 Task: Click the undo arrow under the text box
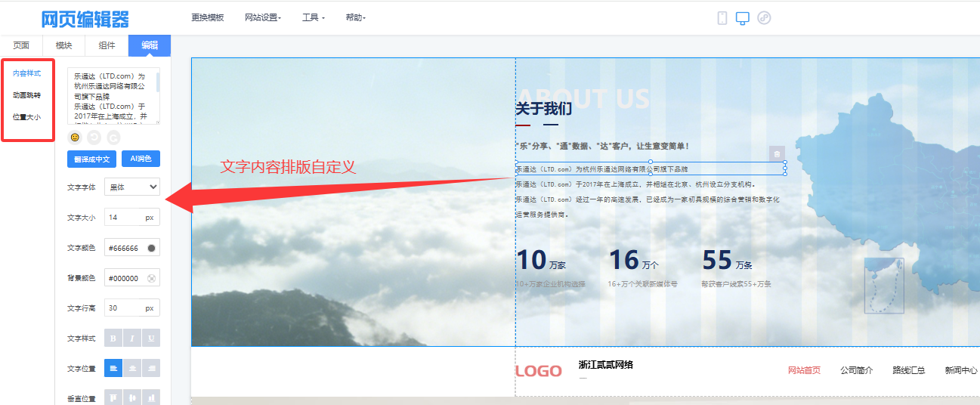(x=94, y=138)
